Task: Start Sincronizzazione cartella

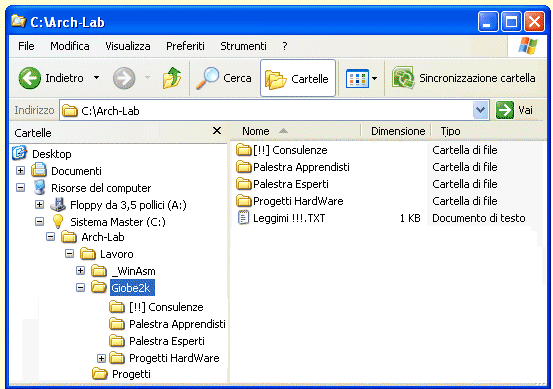Action: click(x=463, y=78)
